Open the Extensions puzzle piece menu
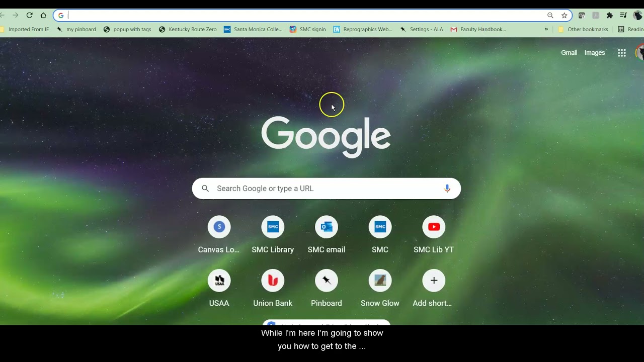This screenshot has height=362, width=644. pos(610,16)
